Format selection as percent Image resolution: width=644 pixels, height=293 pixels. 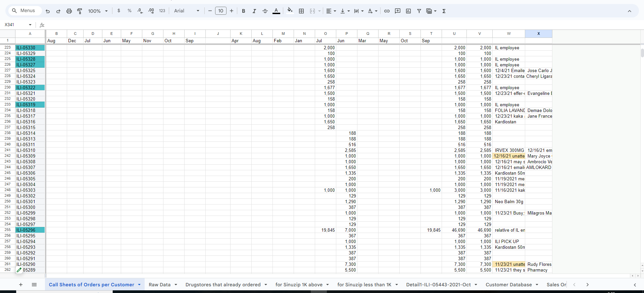pos(130,11)
